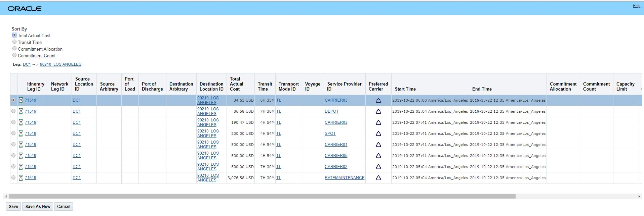Click the preferred carrier triangle in the 190.47 USD row
644x216 pixels.
pos(378,122)
